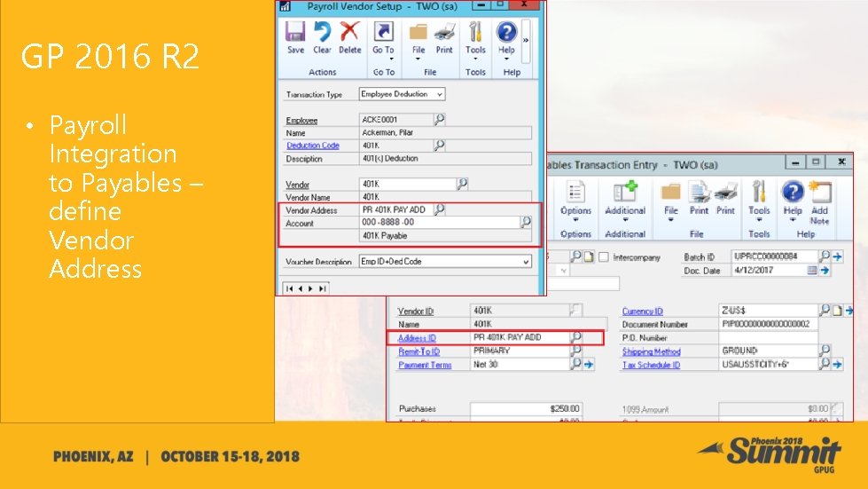Click the Tax Schedule ID lookup magnifier icon
The image size is (868, 489).
tap(825, 364)
